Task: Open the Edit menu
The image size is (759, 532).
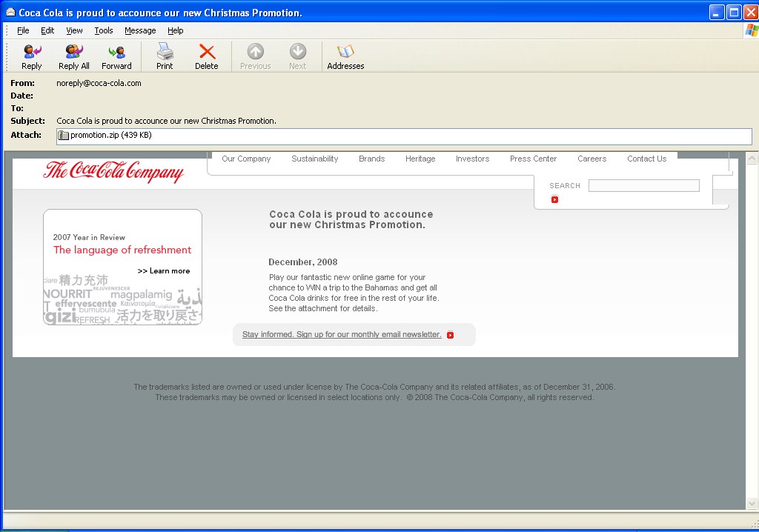Action: 47,30
